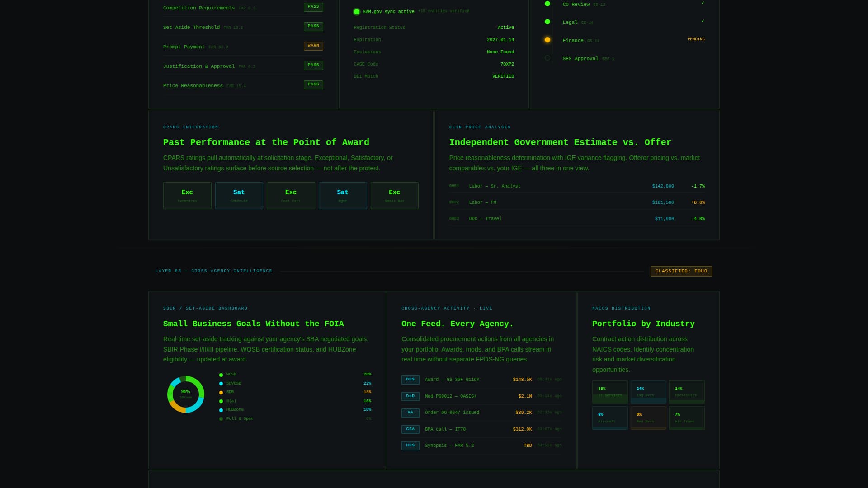This screenshot has height=488, width=868.
Task: Click the HHS badge on the Synopsis row
Action: (x=410, y=446)
